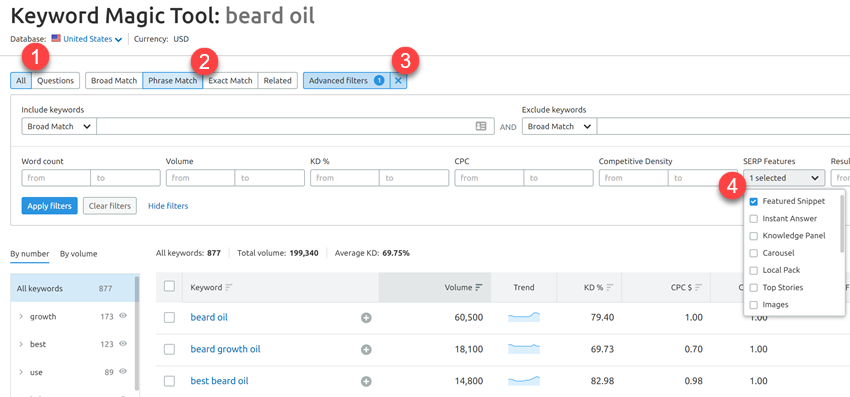Check the best beard oil row checkbox
Viewport: 850px width, 397px height.
coord(169,381)
